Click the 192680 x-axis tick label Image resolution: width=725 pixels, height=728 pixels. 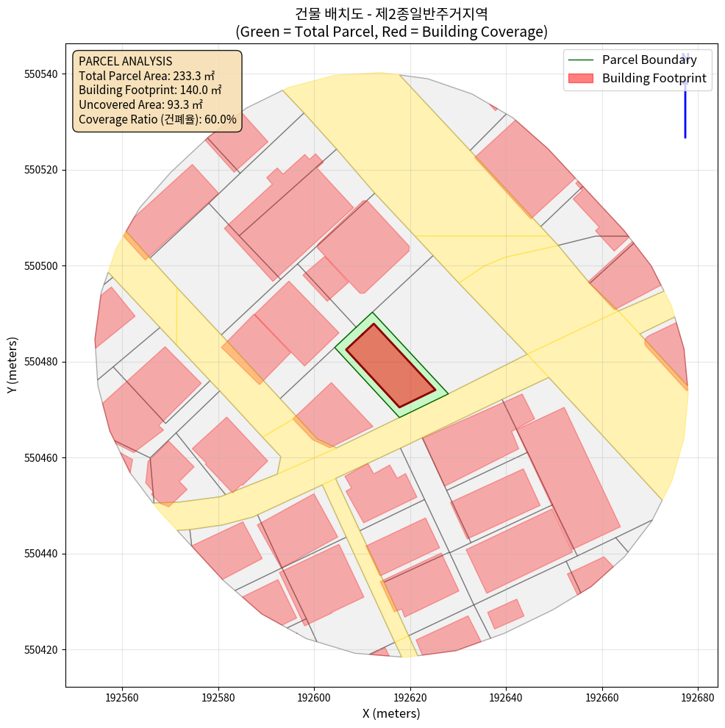(x=699, y=696)
